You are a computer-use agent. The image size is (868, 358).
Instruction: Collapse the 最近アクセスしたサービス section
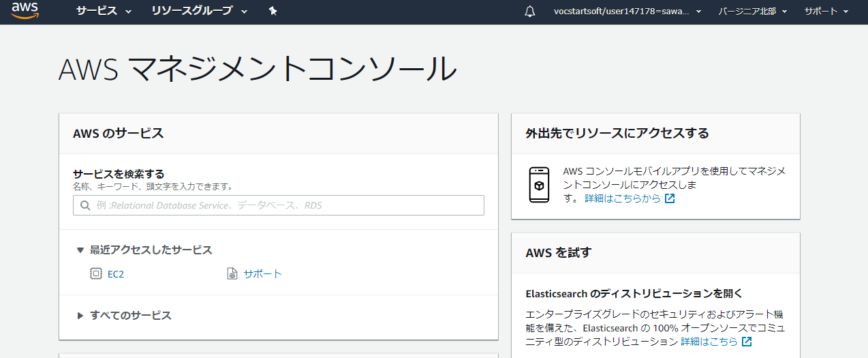[x=144, y=250]
